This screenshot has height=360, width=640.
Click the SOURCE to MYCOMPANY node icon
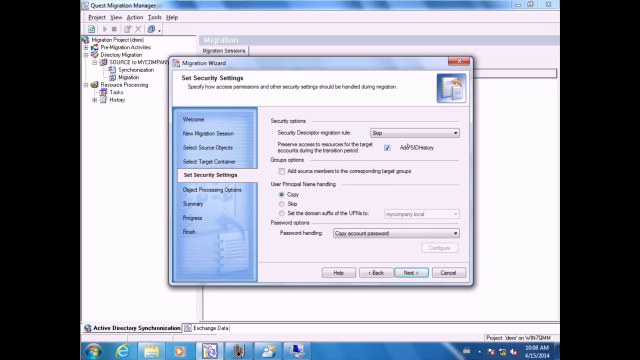coord(104,62)
